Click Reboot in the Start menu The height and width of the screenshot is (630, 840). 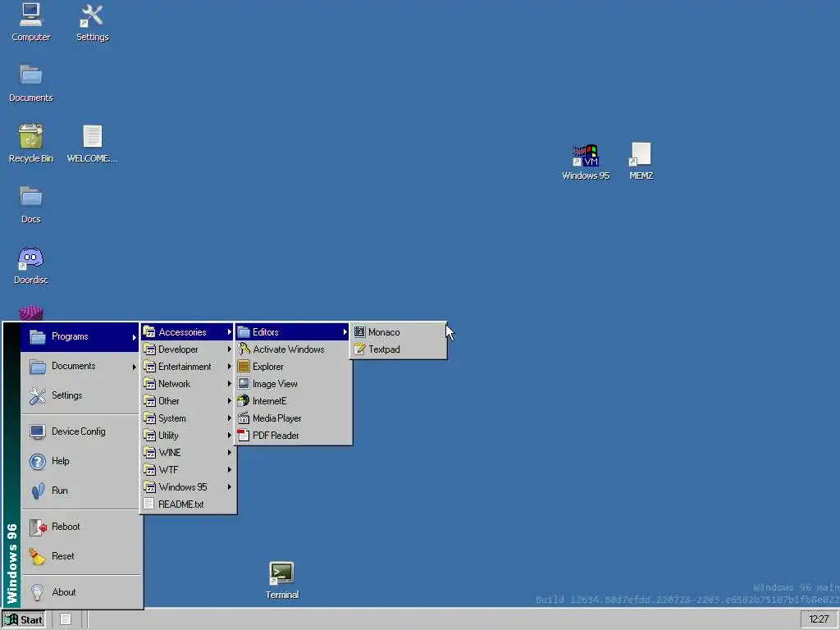80,527
